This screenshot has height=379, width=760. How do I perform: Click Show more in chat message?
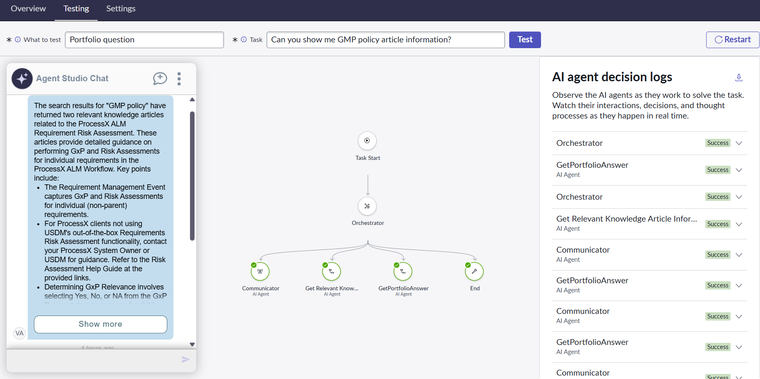pyautogui.click(x=100, y=324)
